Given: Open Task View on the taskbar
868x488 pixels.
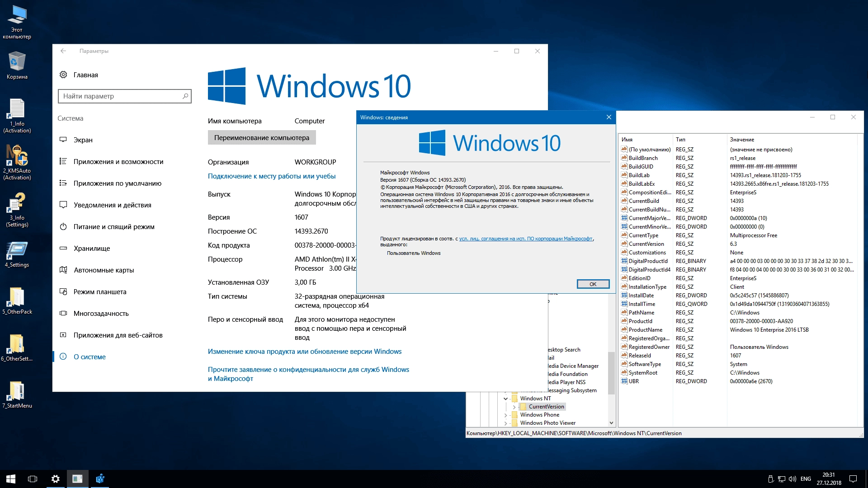Looking at the screenshot, I should 33,479.
